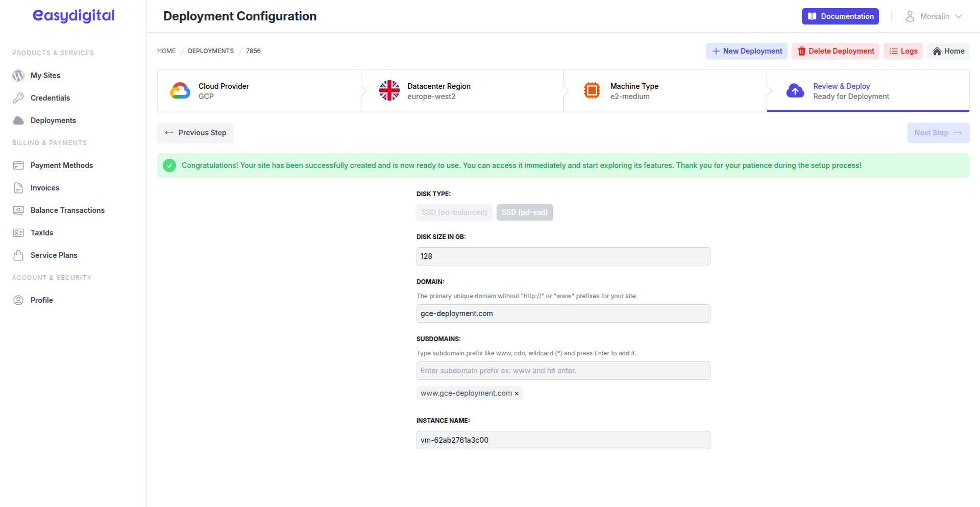Open the Morsalin account menu
The width and height of the screenshot is (980, 507).
pyautogui.click(x=934, y=16)
